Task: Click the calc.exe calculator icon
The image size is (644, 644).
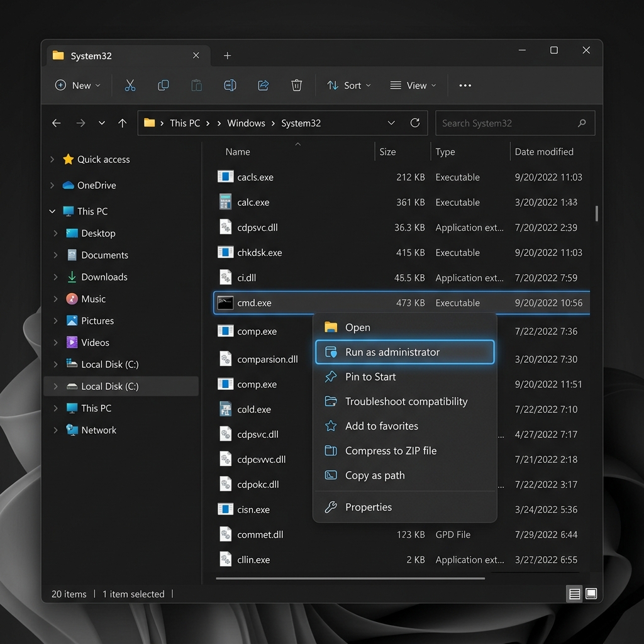Action: 225,202
